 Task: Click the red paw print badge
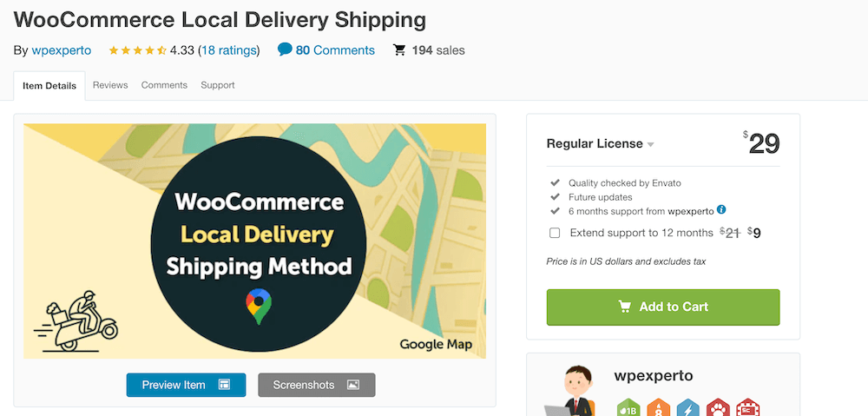(718, 409)
